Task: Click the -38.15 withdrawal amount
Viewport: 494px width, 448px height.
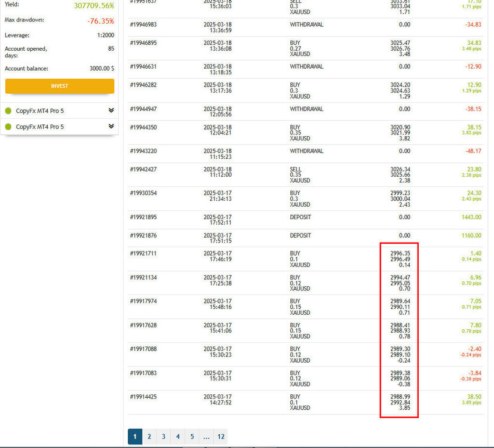Action: coord(473,109)
